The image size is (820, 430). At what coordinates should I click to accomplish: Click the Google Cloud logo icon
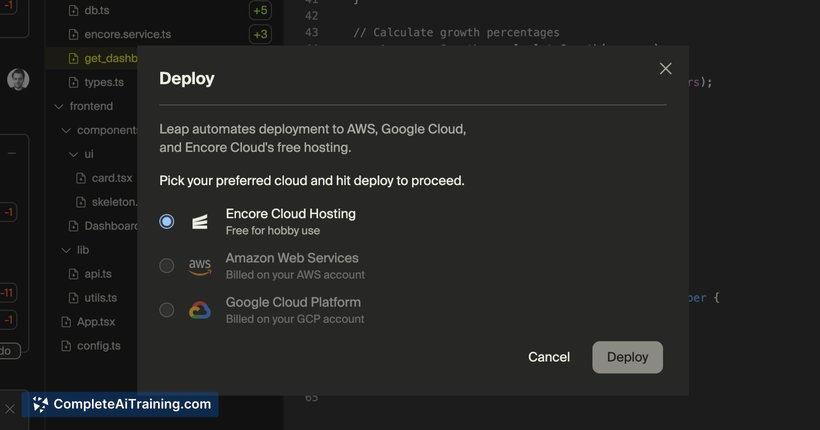pos(200,310)
